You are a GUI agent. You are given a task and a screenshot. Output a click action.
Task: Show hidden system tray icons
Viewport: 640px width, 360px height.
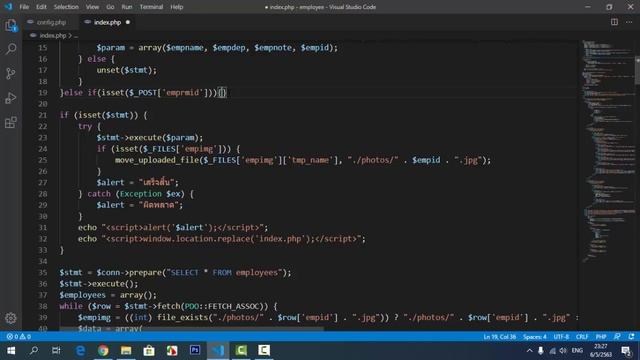[x=529, y=351]
